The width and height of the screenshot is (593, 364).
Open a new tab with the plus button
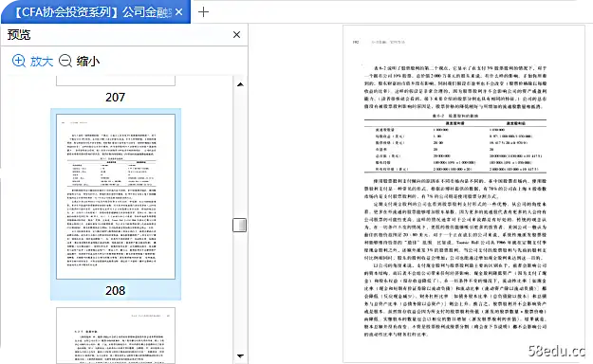[x=203, y=12]
